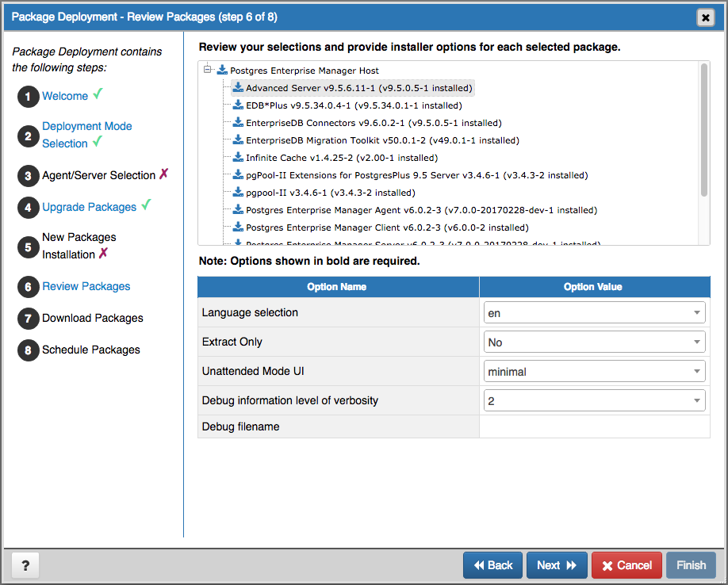Viewport: 728px width, 585px height.
Task: Click the download icon for EDB*Plus package
Action: [238, 105]
